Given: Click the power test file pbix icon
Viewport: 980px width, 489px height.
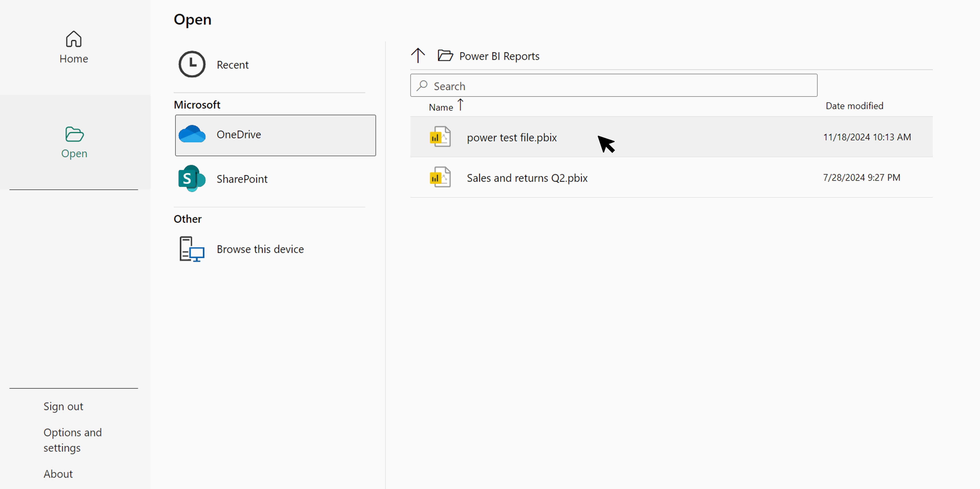Looking at the screenshot, I should [440, 137].
